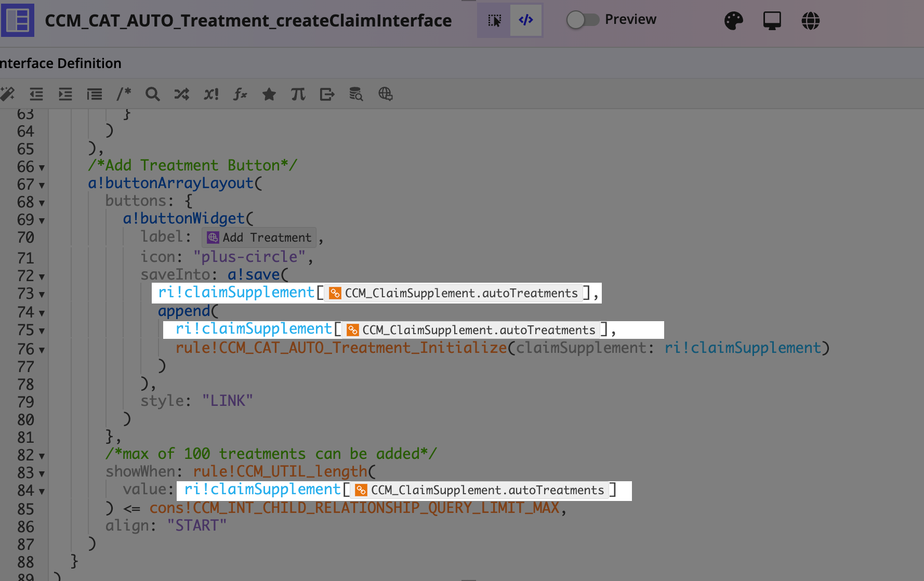Click a!buttonWidget function text
924x581 pixels.
point(183,218)
